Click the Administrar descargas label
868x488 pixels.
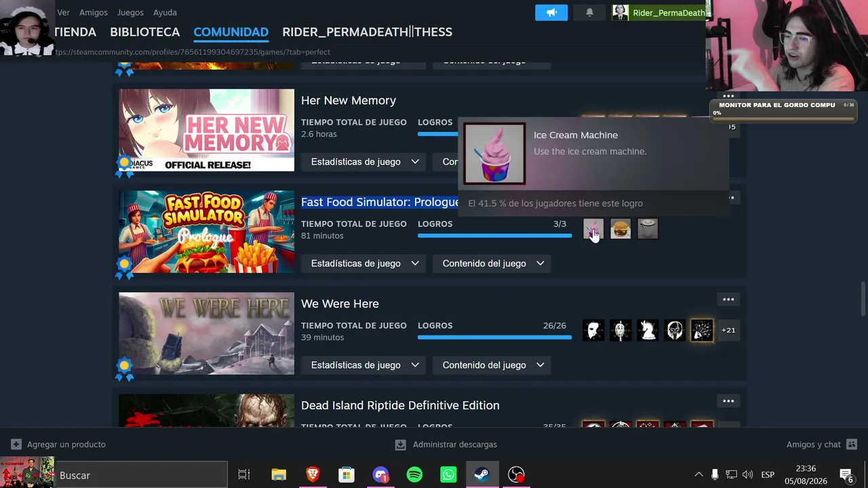pyautogui.click(x=455, y=445)
